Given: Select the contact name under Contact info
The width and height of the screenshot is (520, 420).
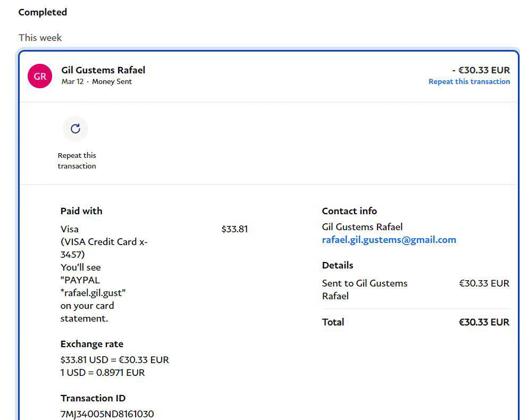Looking at the screenshot, I should pyautogui.click(x=362, y=227).
